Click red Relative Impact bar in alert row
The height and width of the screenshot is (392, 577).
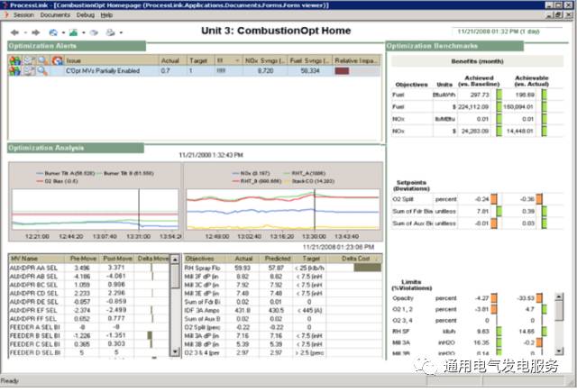pyautogui.click(x=342, y=71)
